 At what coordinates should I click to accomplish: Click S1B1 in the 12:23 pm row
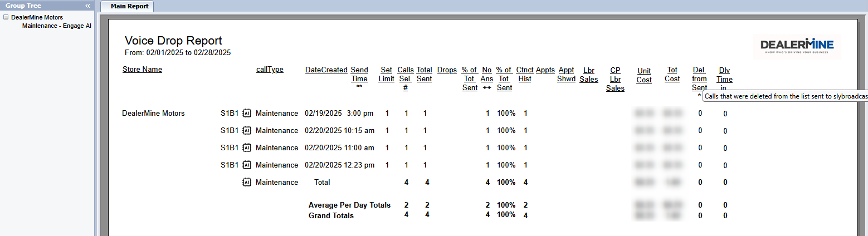click(230, 165)
